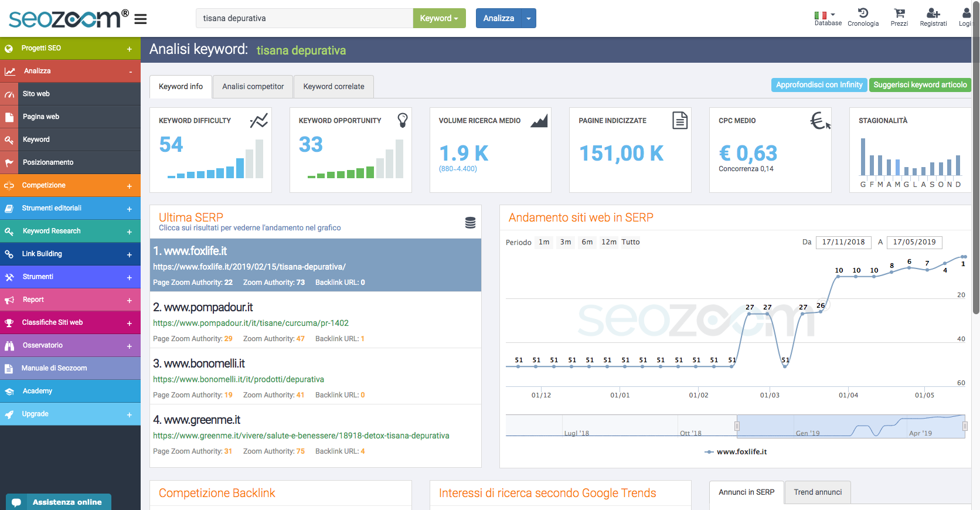Click the Progetti SEO globe icon
The image size is (980, 510).
click(9, 49)
